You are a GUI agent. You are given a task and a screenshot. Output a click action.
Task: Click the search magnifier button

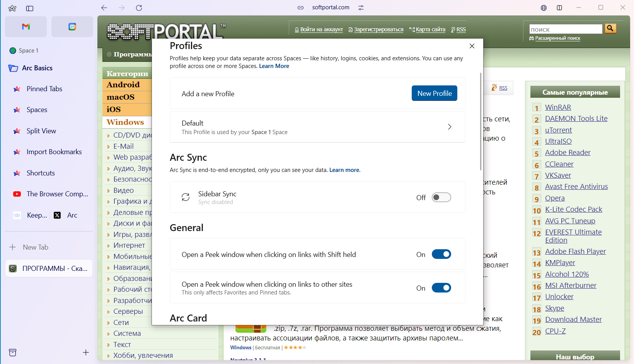pos(610,28)
